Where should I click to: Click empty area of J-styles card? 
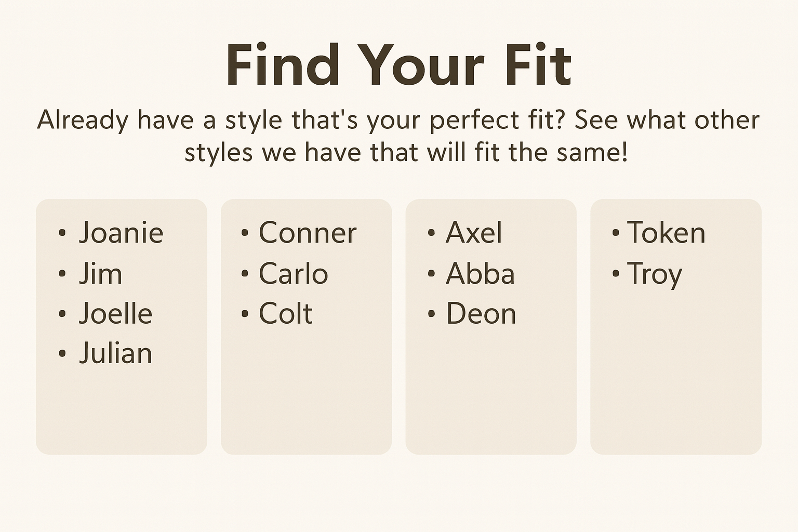[x=122, y=410]
